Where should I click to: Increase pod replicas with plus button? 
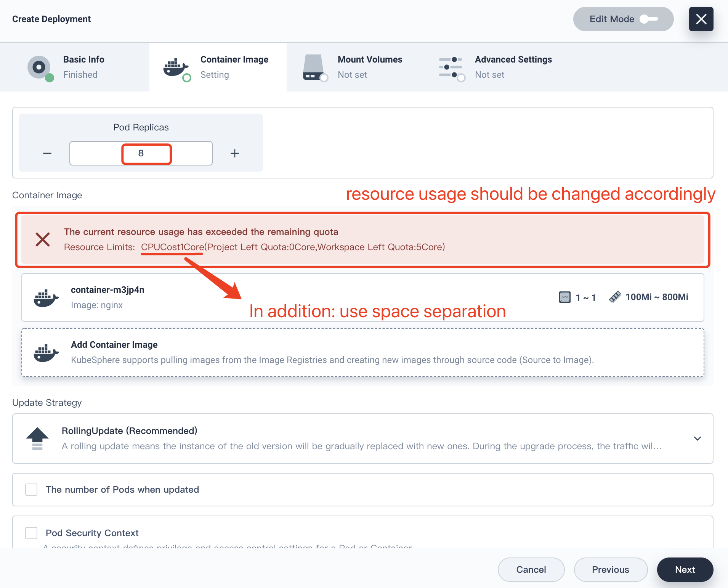pos(235,153)
